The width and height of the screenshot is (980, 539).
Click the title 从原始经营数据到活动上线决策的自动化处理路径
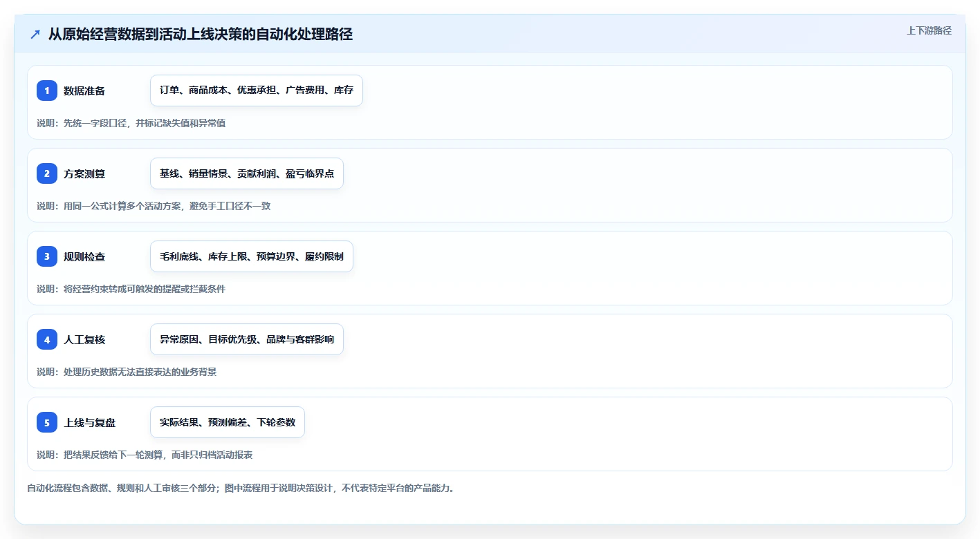tap(201, 34)
